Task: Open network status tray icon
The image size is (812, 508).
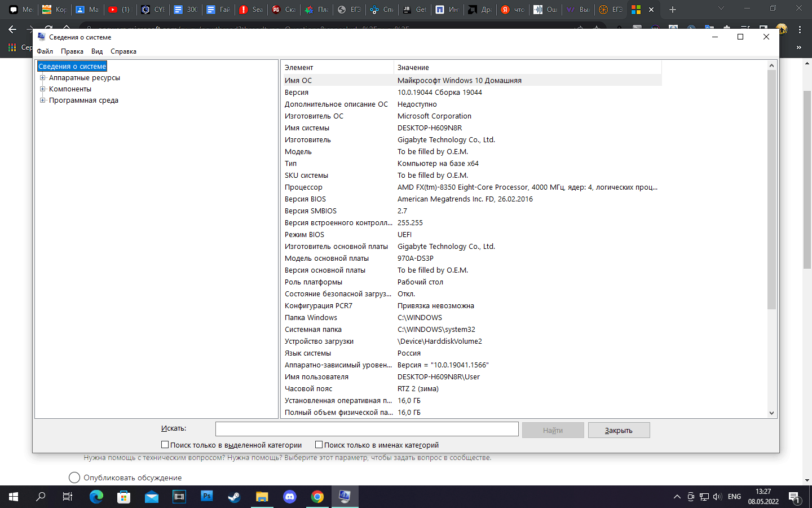Action: 704,497
